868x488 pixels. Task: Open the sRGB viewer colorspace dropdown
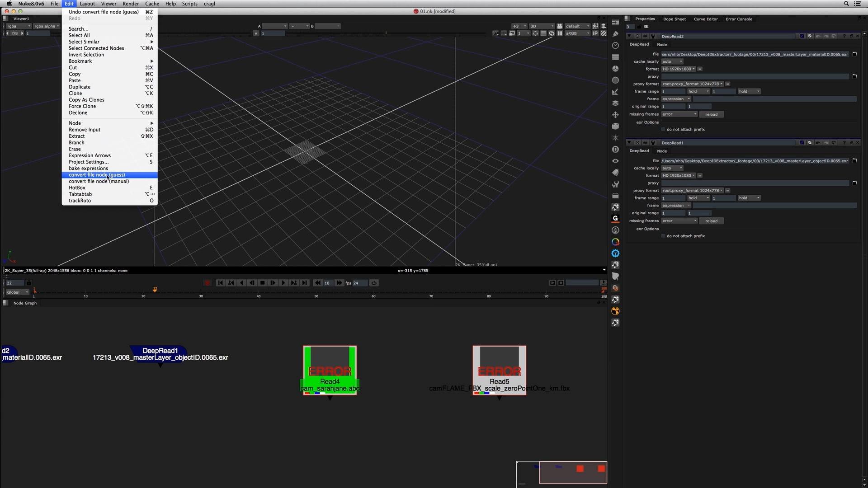pyautogui.click(x=577, y=33)
